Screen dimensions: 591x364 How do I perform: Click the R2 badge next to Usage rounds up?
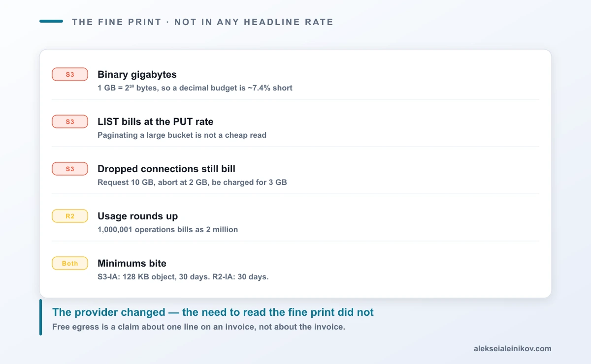click(x=70, y=216)
